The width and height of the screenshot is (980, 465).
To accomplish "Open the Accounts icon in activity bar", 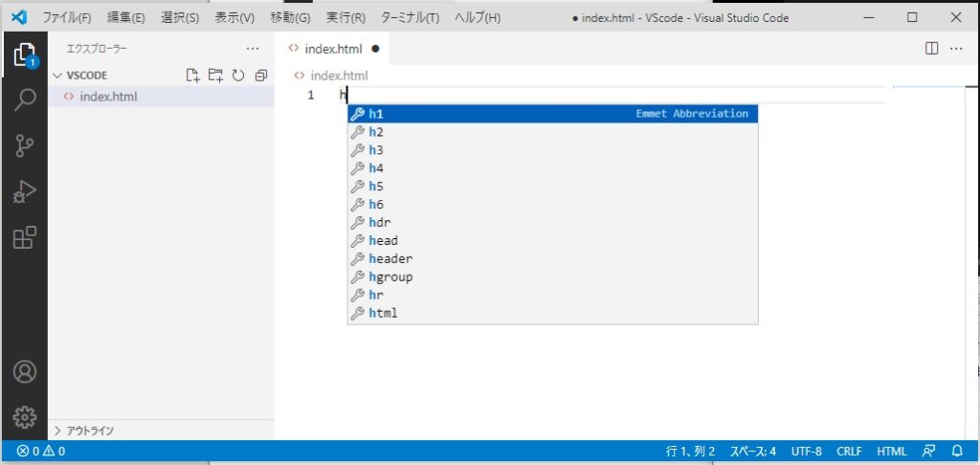I will [x=25, y=371].
